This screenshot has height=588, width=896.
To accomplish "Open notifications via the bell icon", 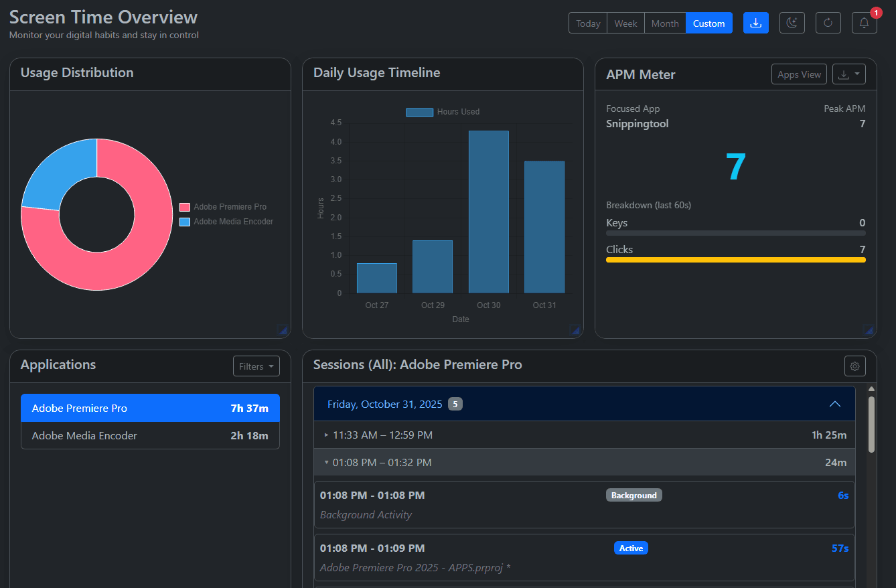I will point(864,22).
